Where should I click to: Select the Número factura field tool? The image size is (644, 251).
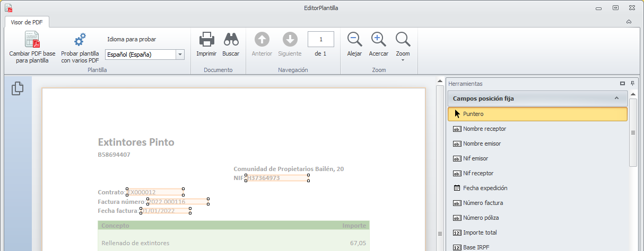[537, 203]
